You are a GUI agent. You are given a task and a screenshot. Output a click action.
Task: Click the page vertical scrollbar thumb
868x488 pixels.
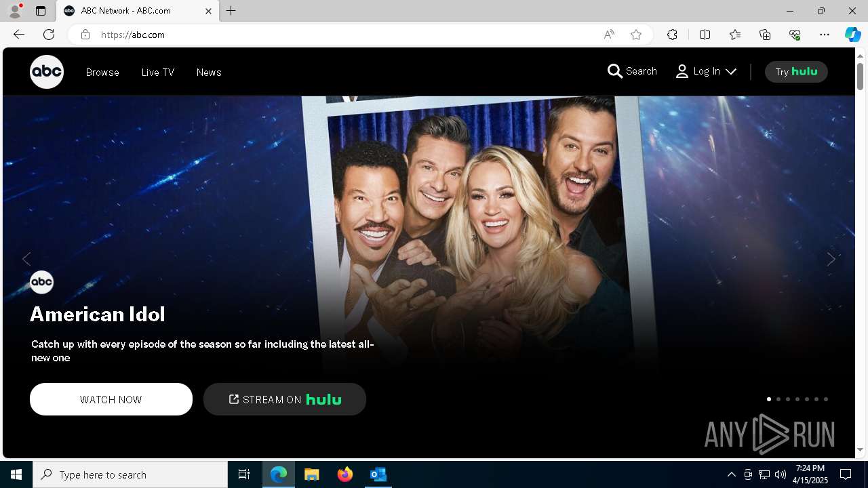click(x=860, y=76)
